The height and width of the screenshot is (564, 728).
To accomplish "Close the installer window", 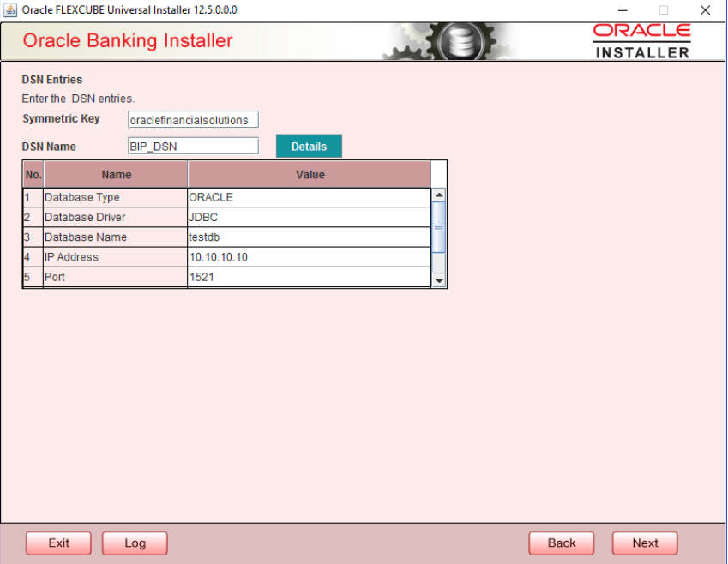I will point(705,9).
